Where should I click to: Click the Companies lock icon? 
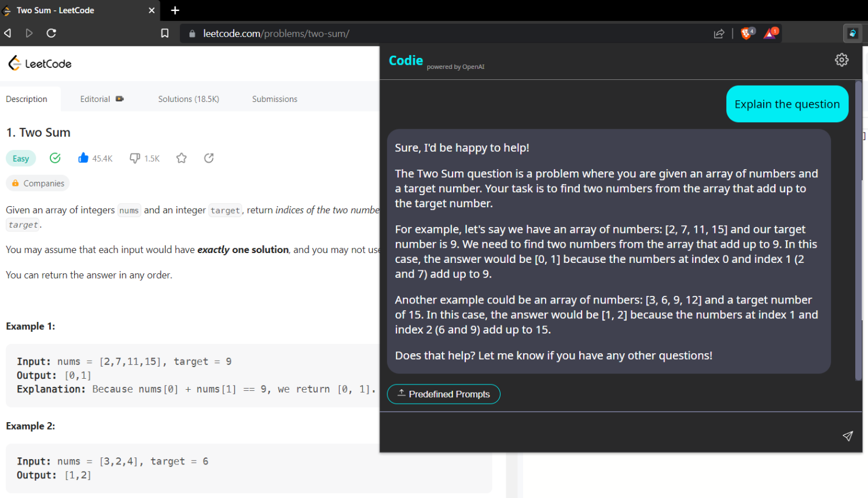point(16,183)
